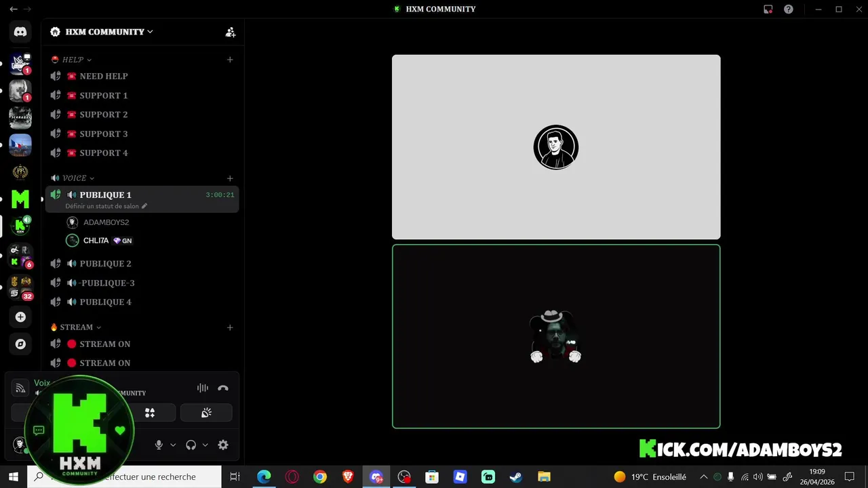Screen dimensions: 868x488
Task: Open the 19°C Ensoleillé weather widget
Action: [x=650, y=477]
